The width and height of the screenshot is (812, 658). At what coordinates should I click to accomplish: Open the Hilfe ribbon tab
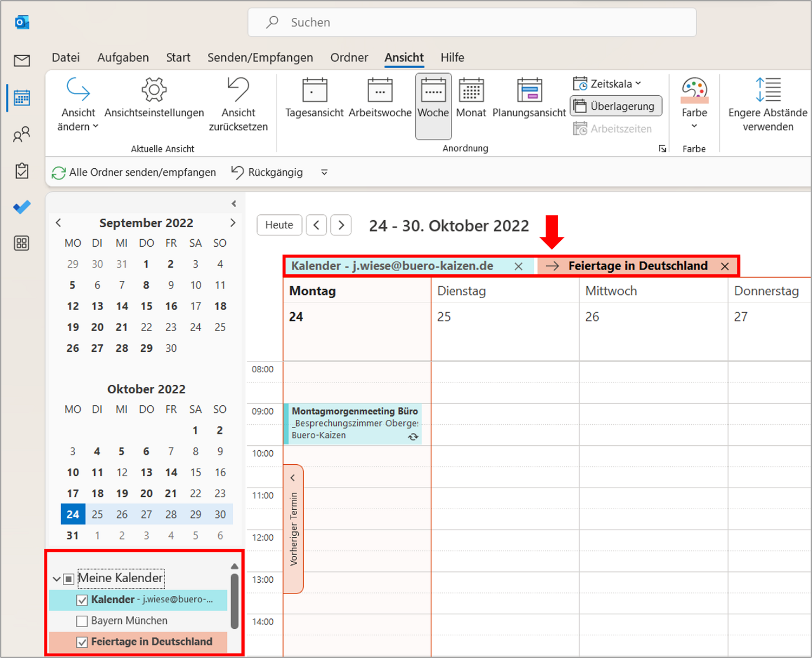(452, 57)
